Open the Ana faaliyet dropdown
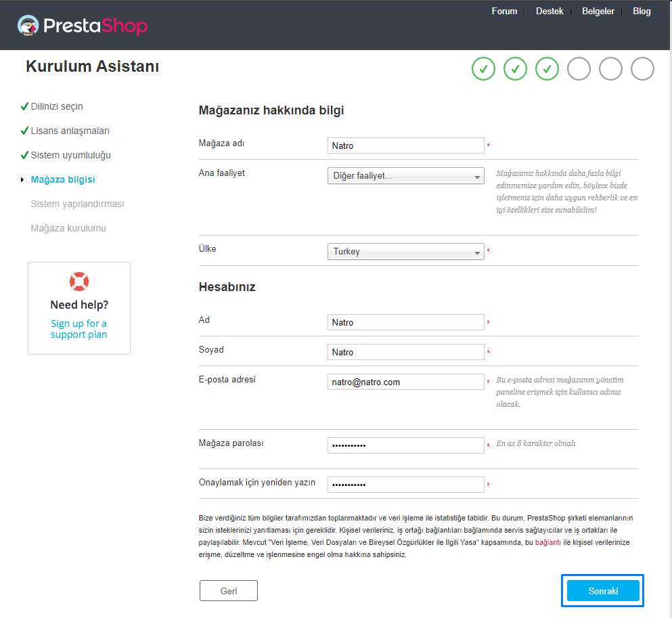The image size is (672, 618). click(x=406, y=176)
